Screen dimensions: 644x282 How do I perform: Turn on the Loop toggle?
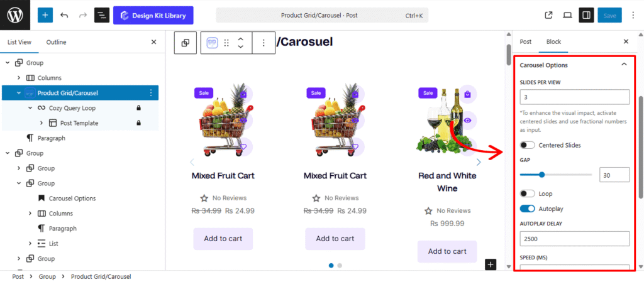(528, 193)
